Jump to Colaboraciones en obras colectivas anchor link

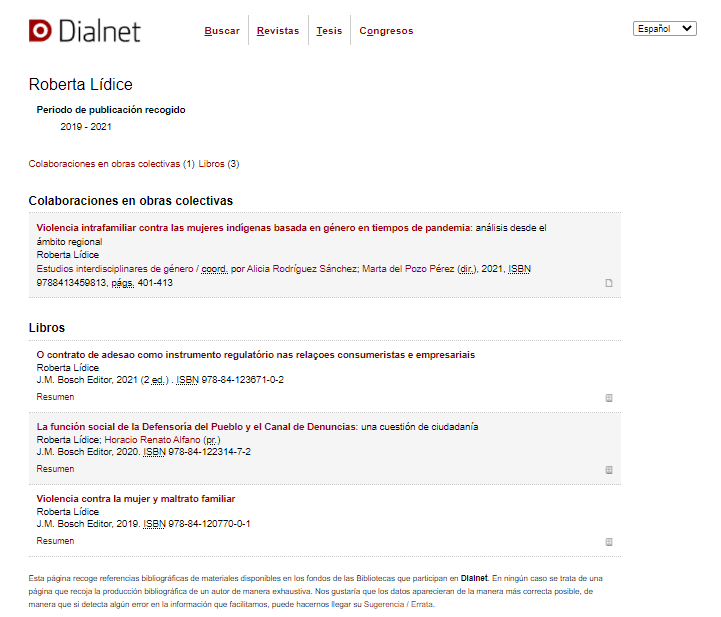click(x=104, y=164)
